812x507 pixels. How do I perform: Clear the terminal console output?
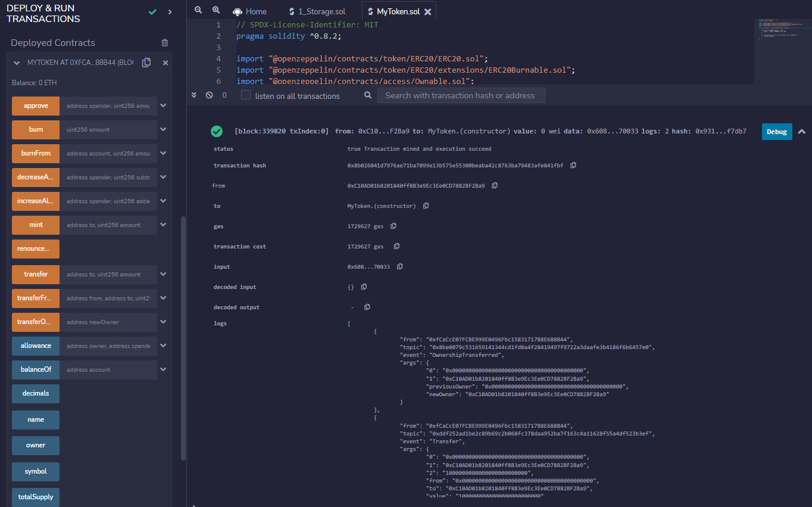(x=209, y=95)
